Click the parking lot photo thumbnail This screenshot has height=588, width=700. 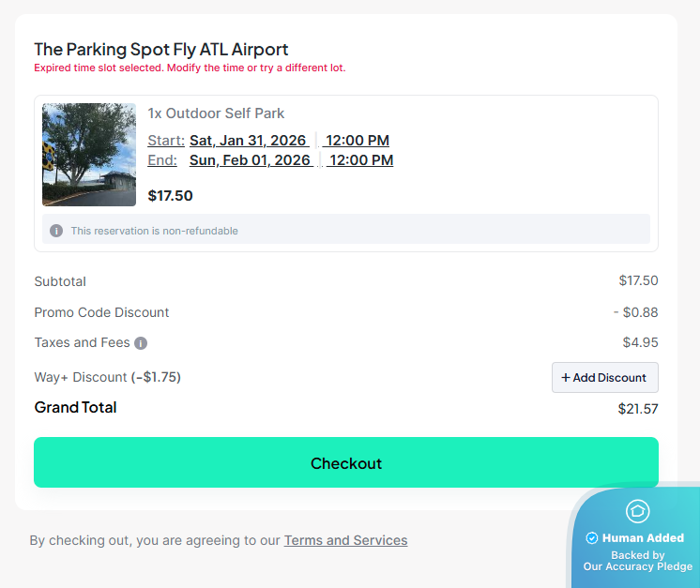(89, 155)
